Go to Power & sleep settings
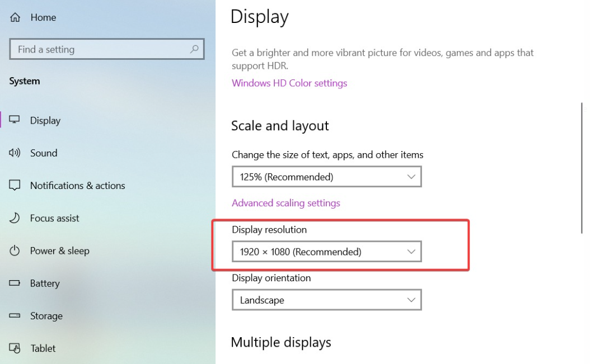The height and width of the screenshot is (364, 590). pos(59,250)
